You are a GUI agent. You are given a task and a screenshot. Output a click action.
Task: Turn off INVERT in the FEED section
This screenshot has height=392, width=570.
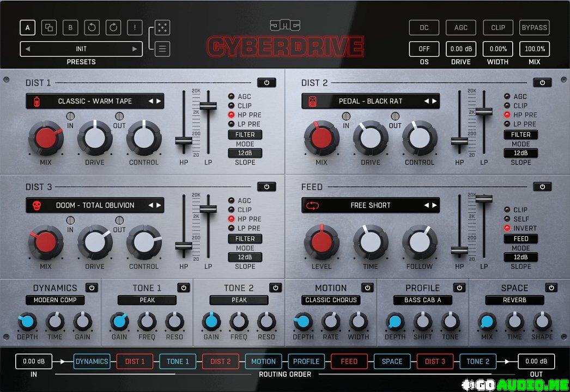point(507,228)
